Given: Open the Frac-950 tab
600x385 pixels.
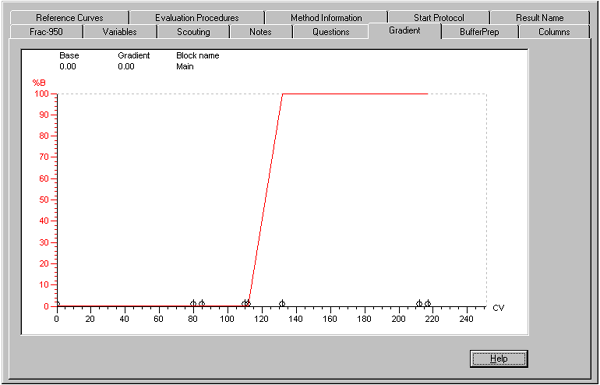Looking at the screenshot, I should pos(46,32).
